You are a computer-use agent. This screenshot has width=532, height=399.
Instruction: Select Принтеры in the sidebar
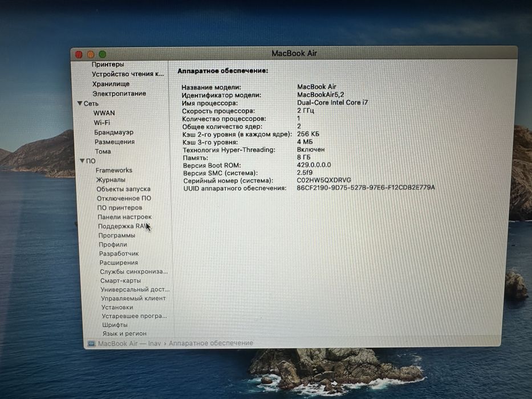click(108, 64)
